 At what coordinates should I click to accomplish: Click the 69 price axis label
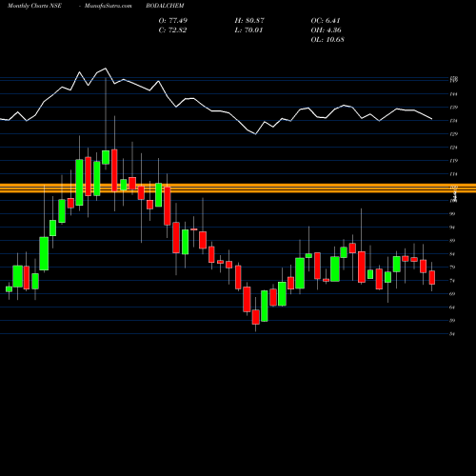452,294
